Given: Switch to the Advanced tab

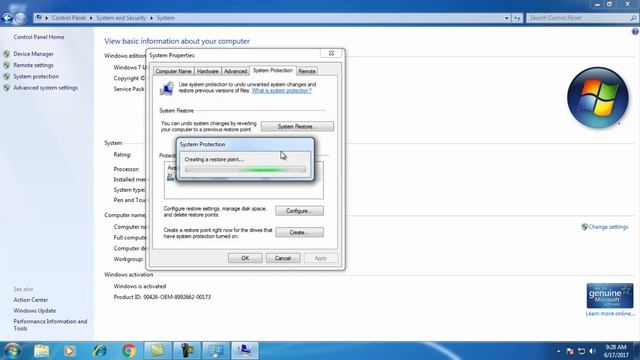Looking at the screenshot, I should (x=236, y=71).
